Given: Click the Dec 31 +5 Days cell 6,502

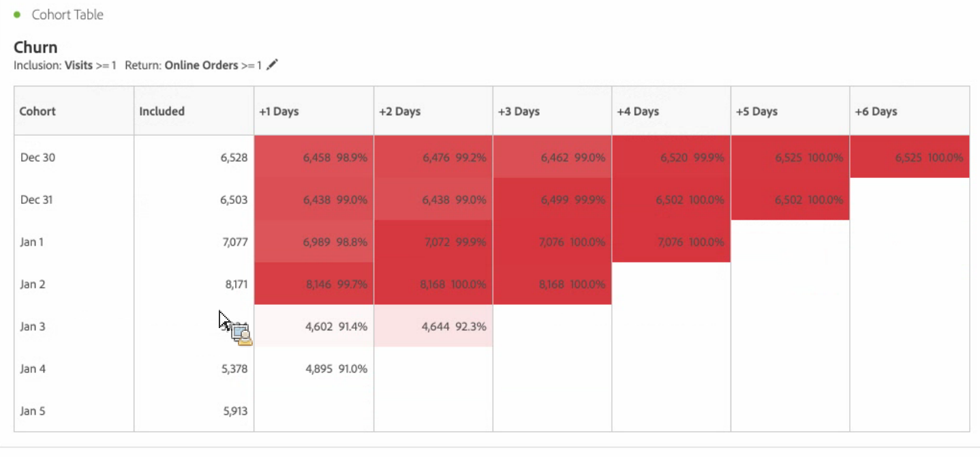Looking at the screenshot, I should click(x=790, y=199).
